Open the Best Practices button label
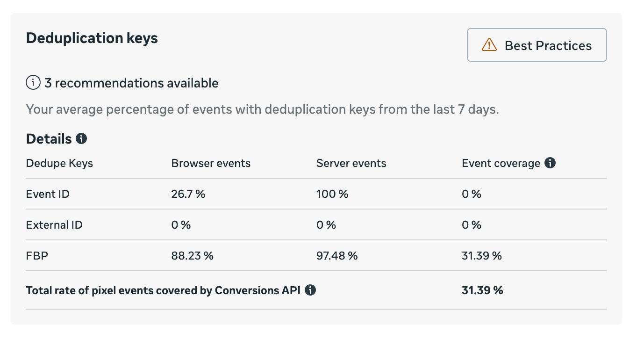The width and height of the screenshot is (644, 347). (x=548, y=45)
